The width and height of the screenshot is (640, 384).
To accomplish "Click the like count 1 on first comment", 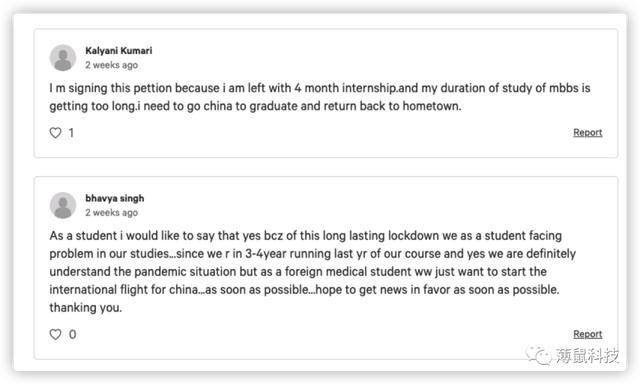I will click(71, 133).
